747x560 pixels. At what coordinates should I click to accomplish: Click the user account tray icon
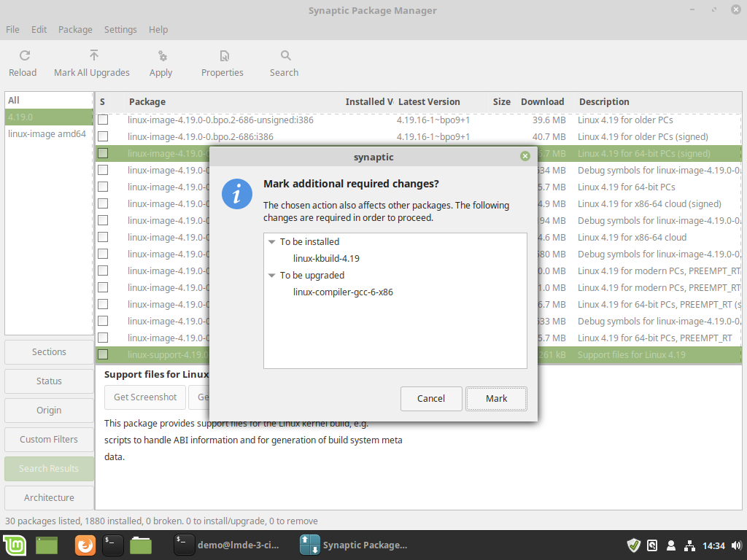(671, 545)
